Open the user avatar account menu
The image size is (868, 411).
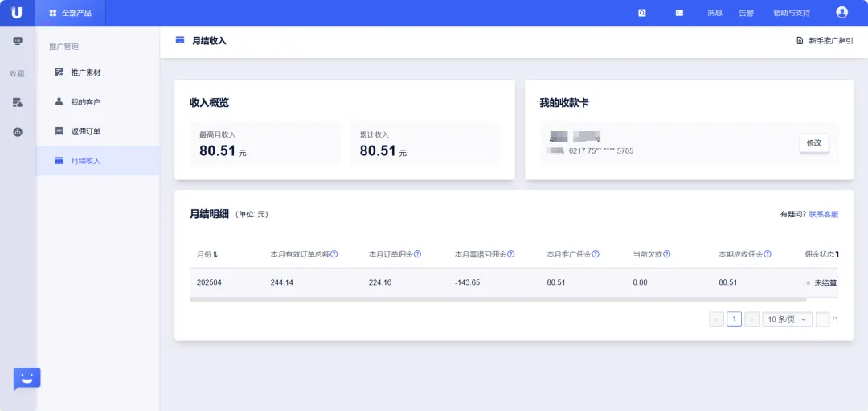click(841, 13)
